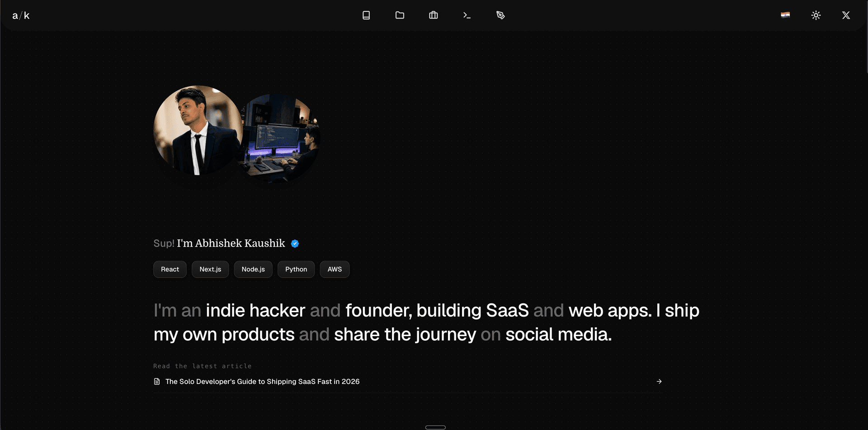This screenshot has width=868, height=430.
Task: Click the pen nib blog icon
Action: pos(500,15)
